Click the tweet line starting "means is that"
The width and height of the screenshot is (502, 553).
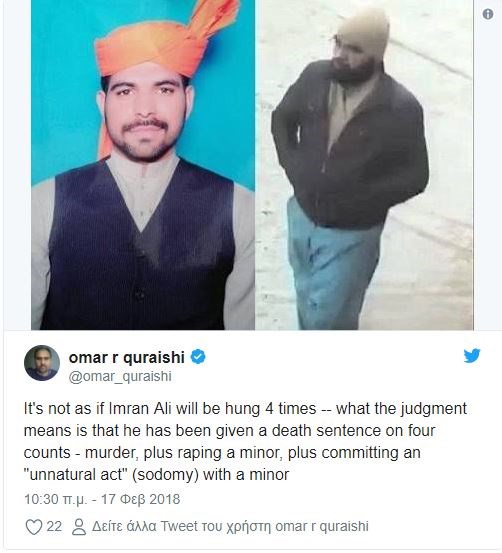(x=229, y=431)
